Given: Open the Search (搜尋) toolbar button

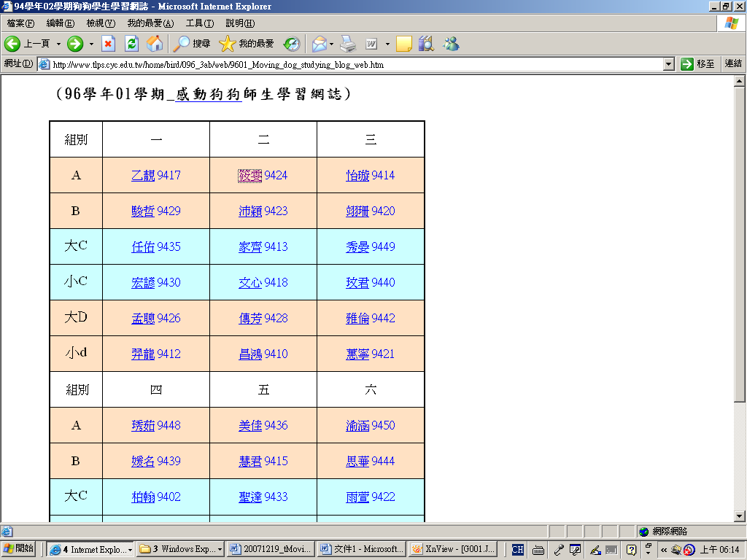Looking at the screenshot, I should 192,44.
